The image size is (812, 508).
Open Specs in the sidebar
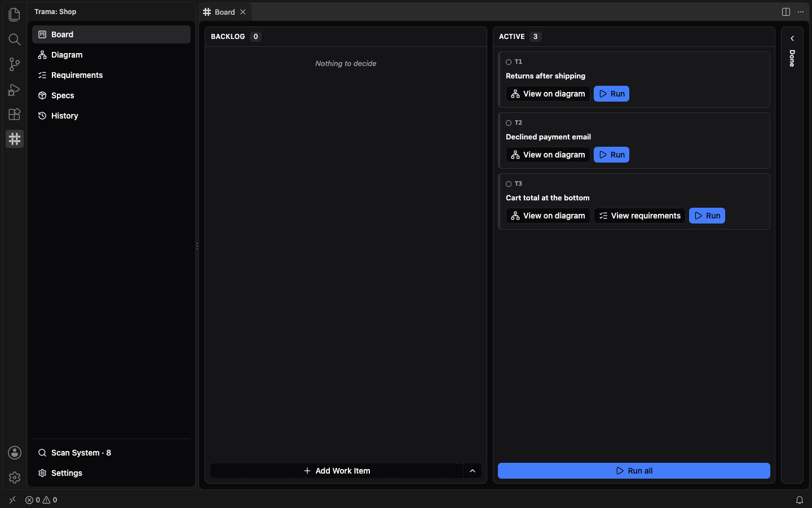[111, 95]
